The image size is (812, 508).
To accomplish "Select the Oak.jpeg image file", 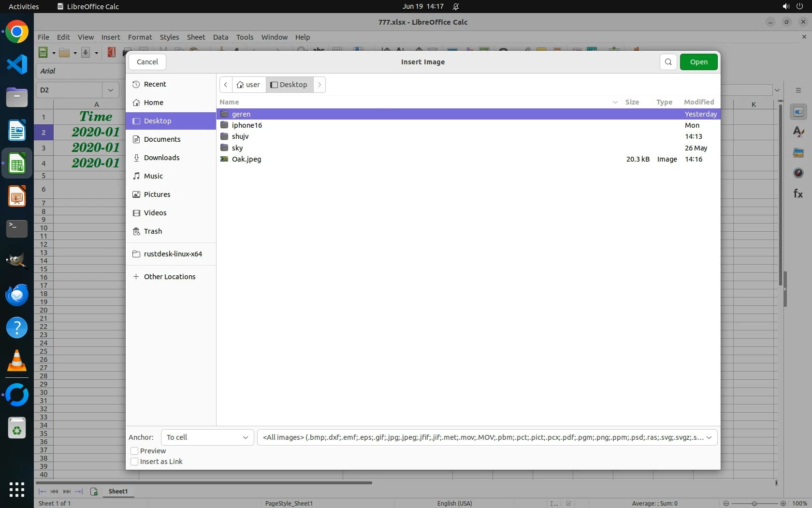I will pyautogui.click(x=246, y=159).
